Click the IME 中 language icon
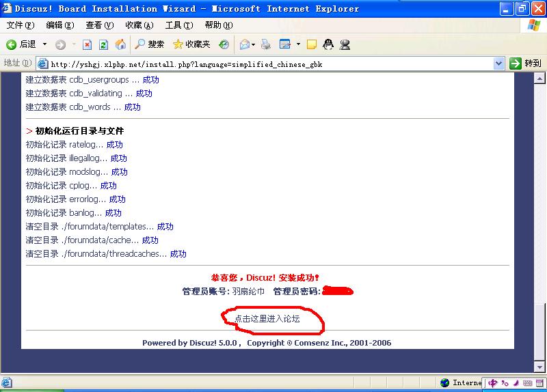 pos(492,383)
